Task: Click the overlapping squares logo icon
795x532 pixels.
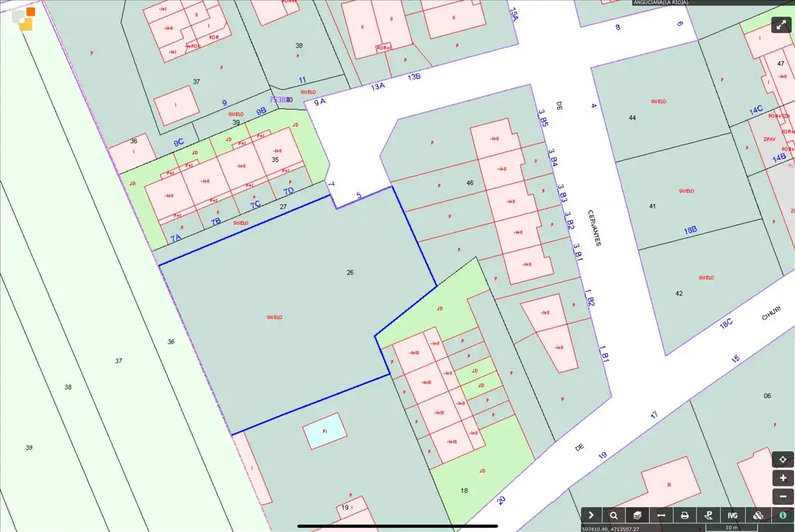Action: point(24,19)
